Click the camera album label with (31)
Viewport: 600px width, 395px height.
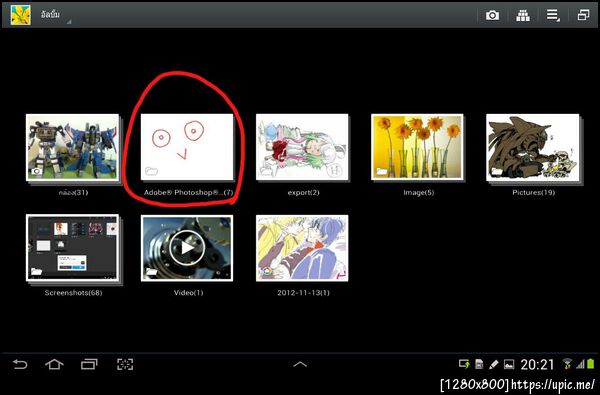click(x=73, y=193)
